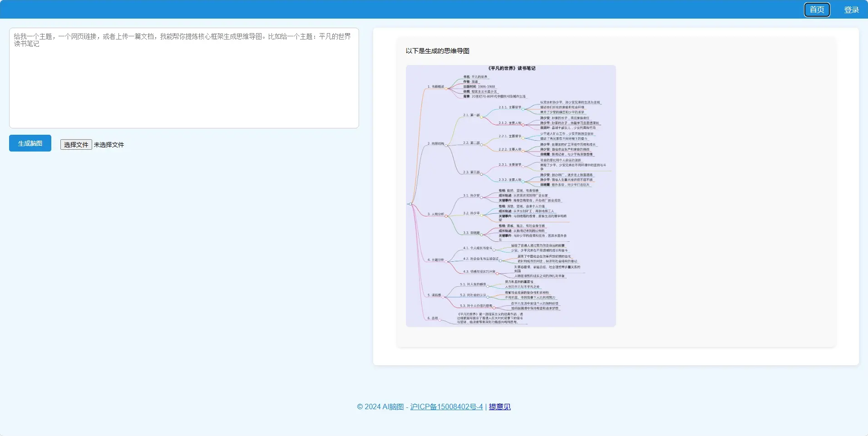Click the mind map's root node circle
The image size is (868, 436).
pyautogui.click(x=410, y=204)
